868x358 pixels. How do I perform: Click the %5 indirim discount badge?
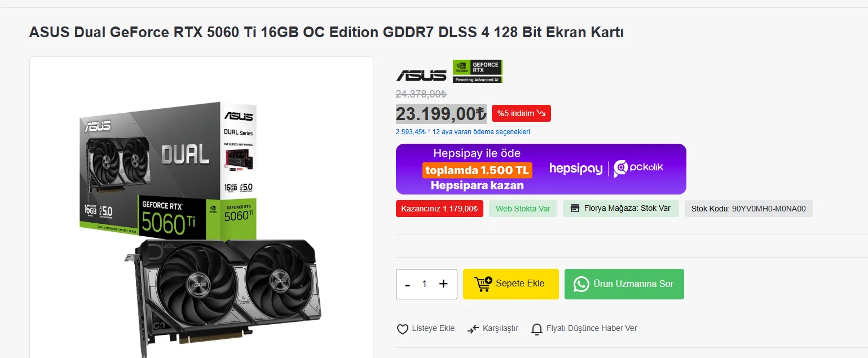pos(521,113)
